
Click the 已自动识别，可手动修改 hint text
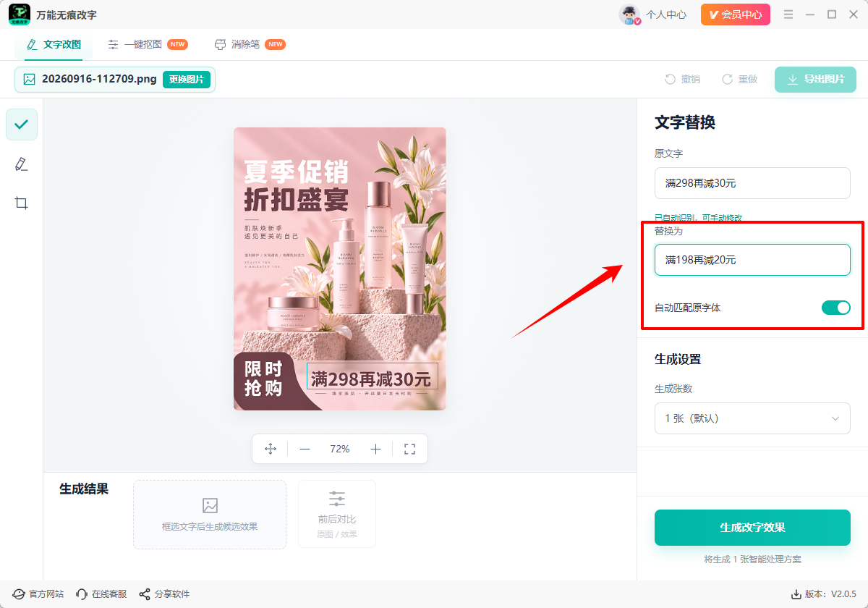(x=698, y=218)
